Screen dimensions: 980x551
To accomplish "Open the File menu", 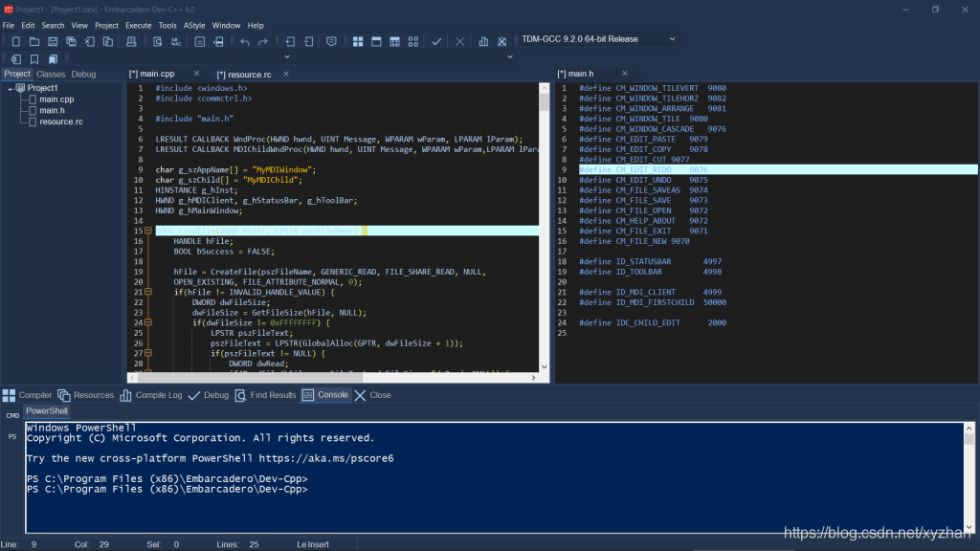I will (x=8, y=26).
